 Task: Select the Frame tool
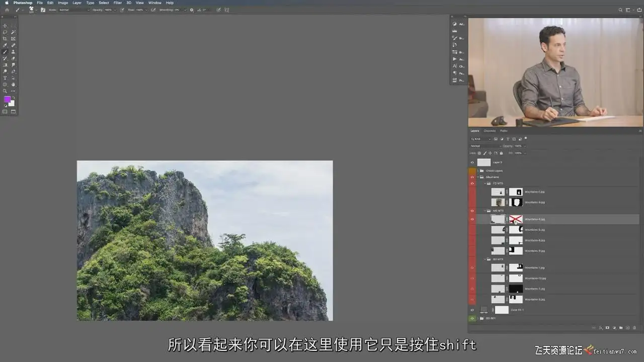tap(13, 39)
